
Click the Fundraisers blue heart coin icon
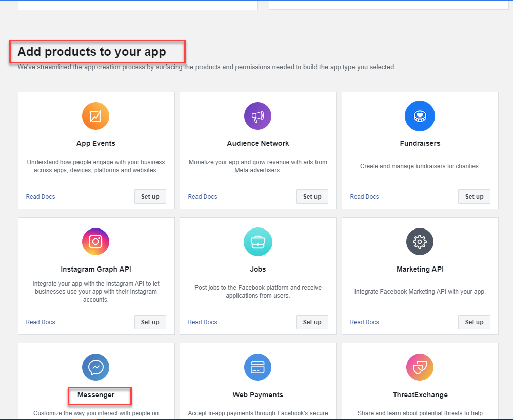click(x=420, y=116)
